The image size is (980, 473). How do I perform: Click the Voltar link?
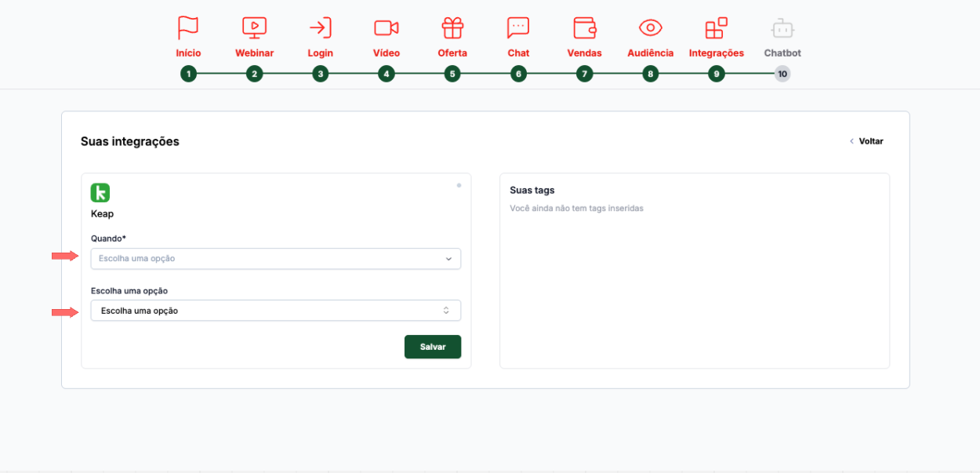pos(867,141)
